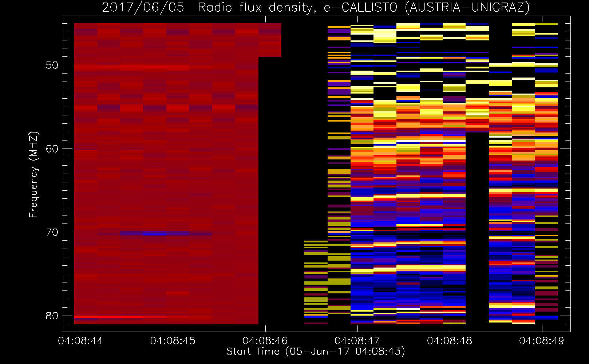This screenshot has width=589, height=364.
Task: Click the 04:08:47 time tick label
Action: click(x=357, y=341)
